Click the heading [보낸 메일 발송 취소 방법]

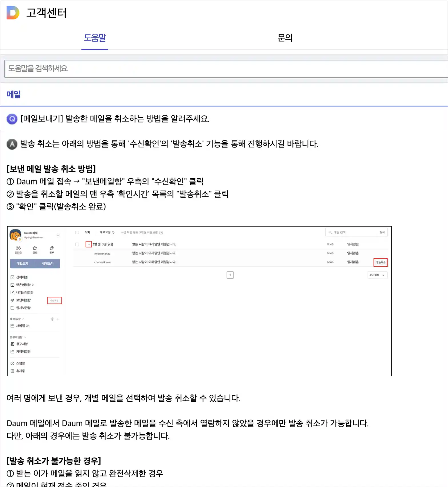tap(51, 169)
